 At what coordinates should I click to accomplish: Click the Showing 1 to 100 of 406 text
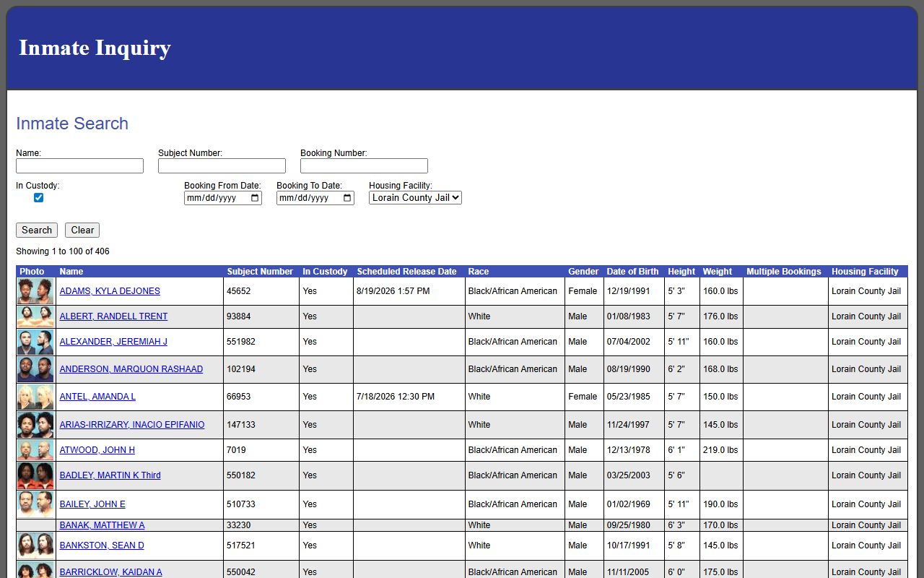click(x=63, y=251)
